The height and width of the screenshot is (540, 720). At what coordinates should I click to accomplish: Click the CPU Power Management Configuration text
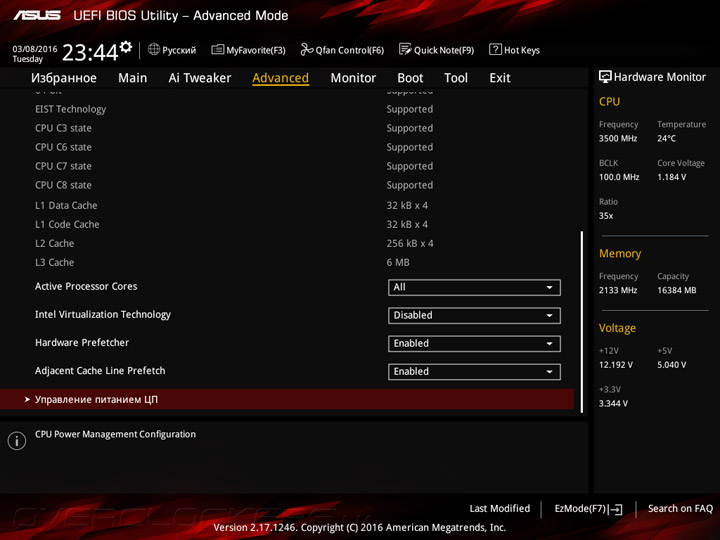115,434
